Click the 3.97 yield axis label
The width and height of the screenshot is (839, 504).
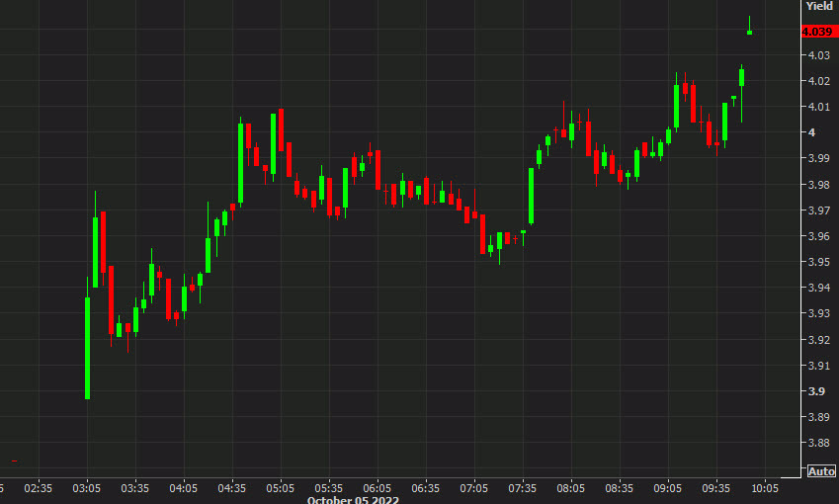tap(818, 210)
